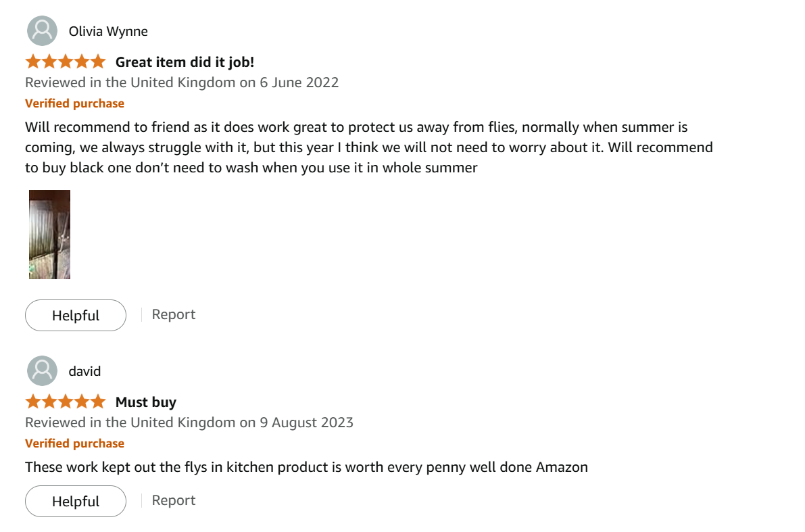Open the david reviewer profile name

coord(84,371)
